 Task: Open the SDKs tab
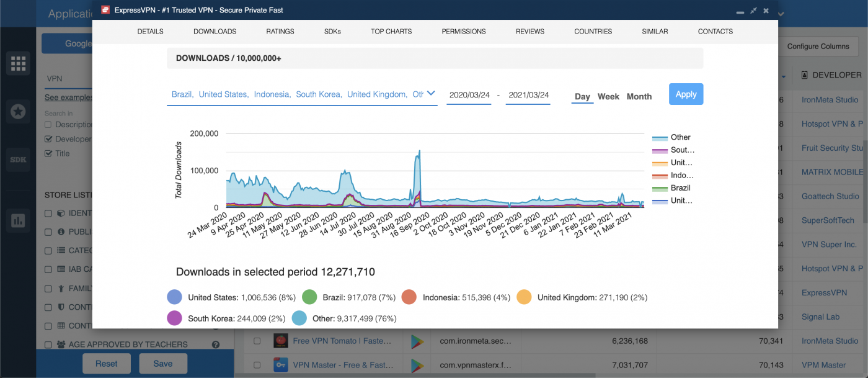coord(332,31)
